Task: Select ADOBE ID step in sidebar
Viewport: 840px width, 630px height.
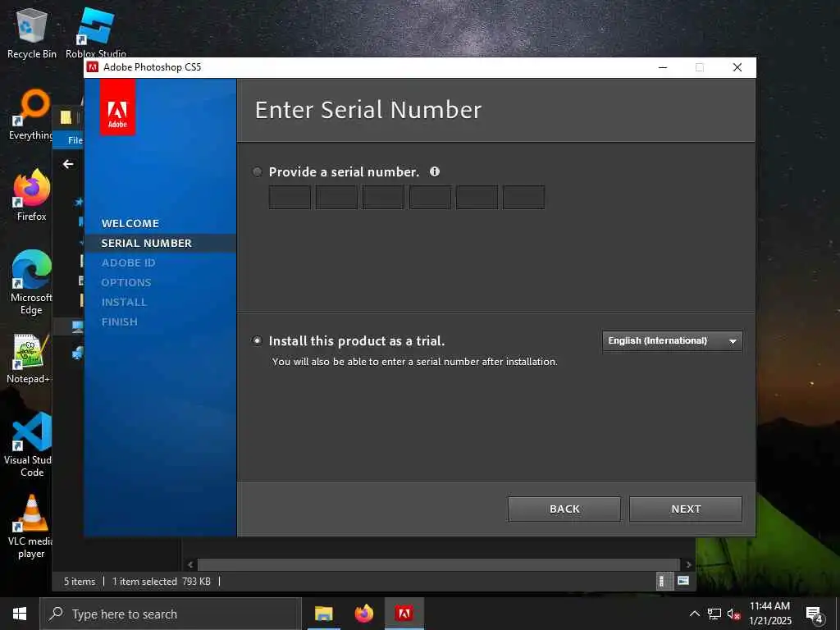Action: pos(129,263)
